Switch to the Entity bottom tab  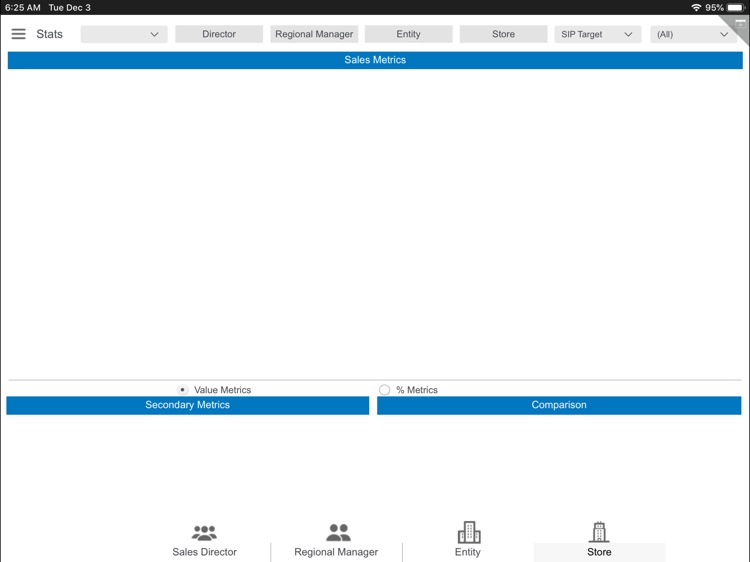tap(468, 541)
